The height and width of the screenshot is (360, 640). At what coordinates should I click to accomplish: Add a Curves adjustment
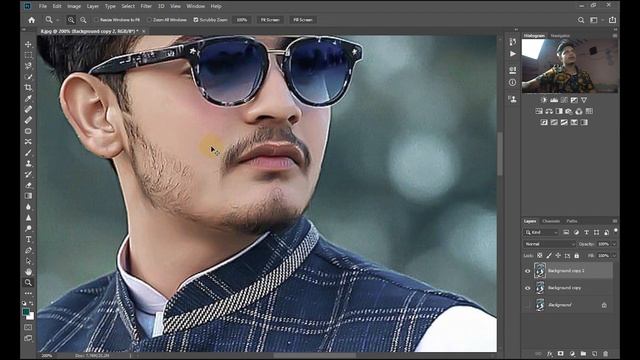564,100
